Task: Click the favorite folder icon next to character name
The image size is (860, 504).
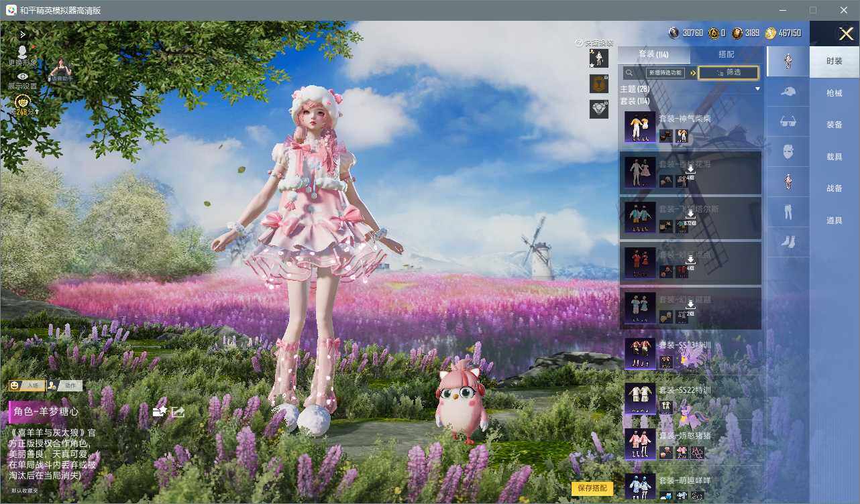Action: [x=160, y=412]
